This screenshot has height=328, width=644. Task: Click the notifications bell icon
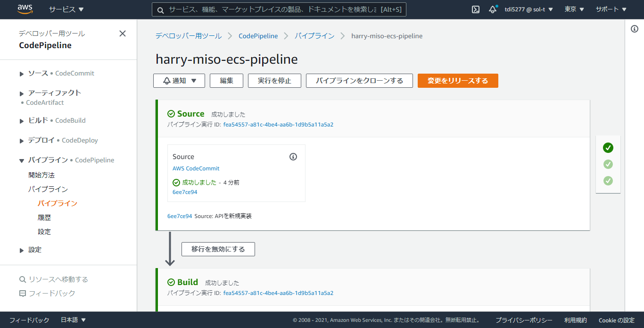click(x=493, y=9)
